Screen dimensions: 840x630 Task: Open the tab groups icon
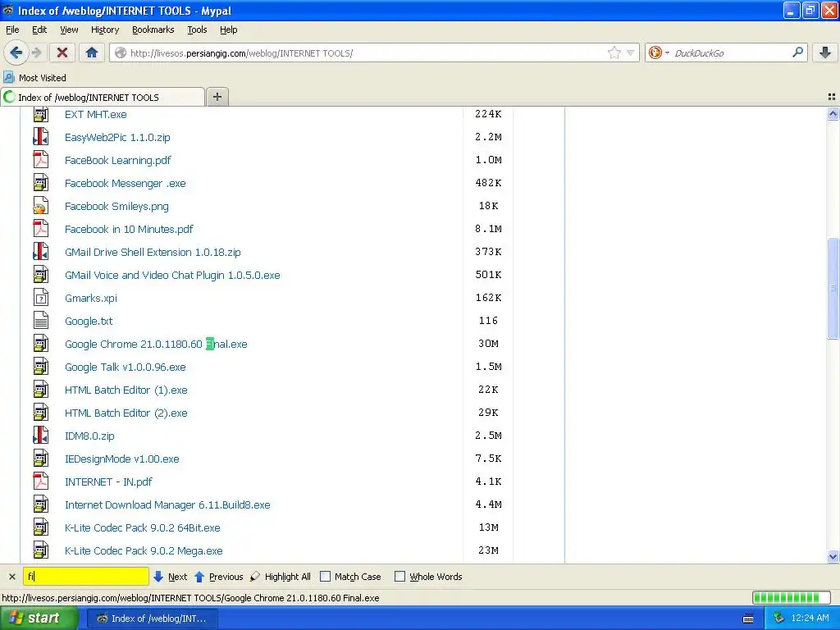coord(832,97)
